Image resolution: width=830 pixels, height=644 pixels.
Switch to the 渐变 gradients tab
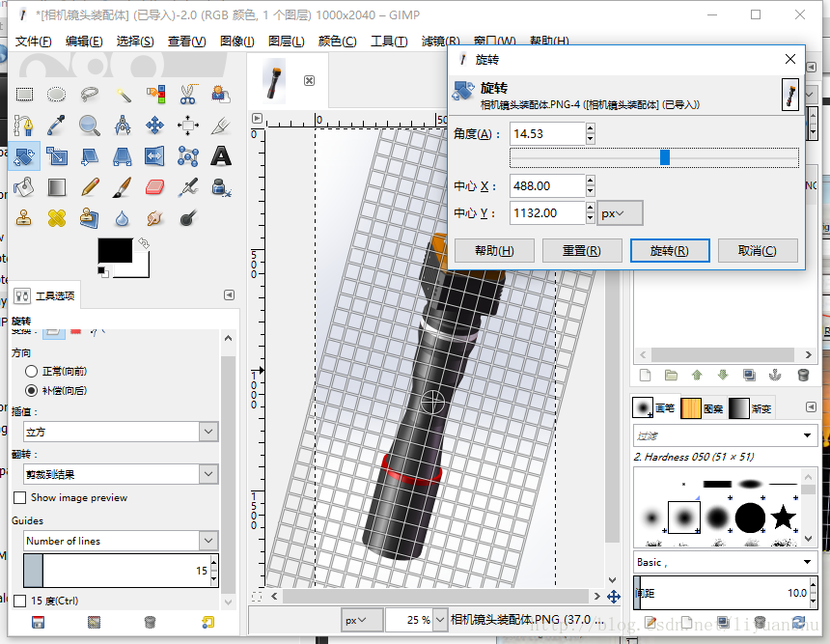point(751,408)
